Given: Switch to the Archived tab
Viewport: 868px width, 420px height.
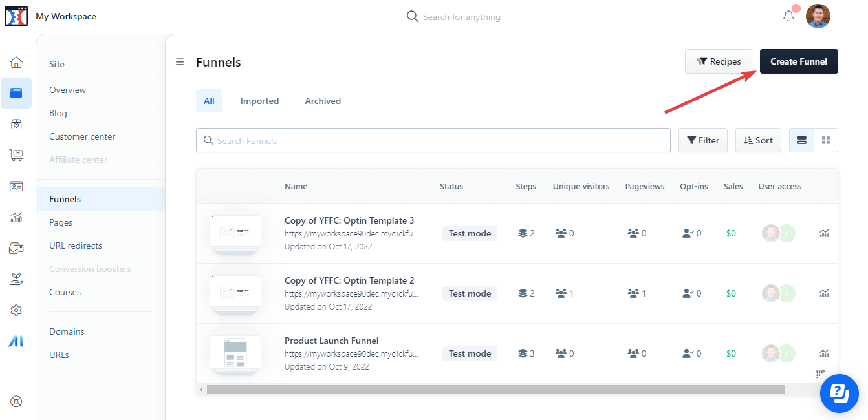Looking at the screenshot, I should (323, 101).
